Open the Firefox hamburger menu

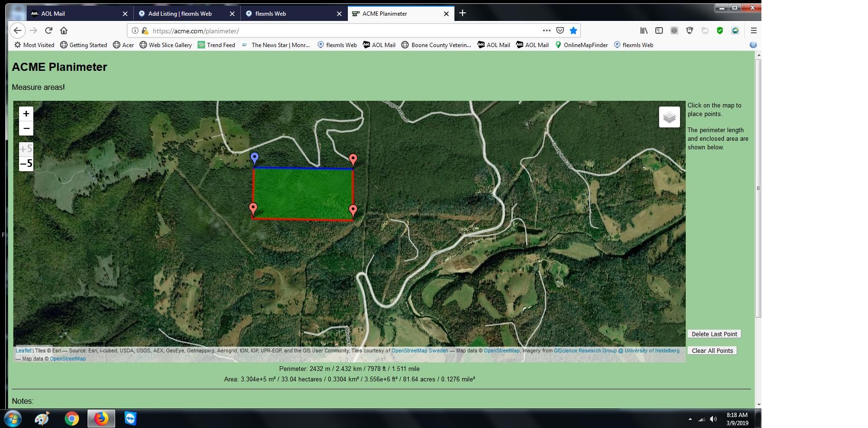[x=754, y=30]
